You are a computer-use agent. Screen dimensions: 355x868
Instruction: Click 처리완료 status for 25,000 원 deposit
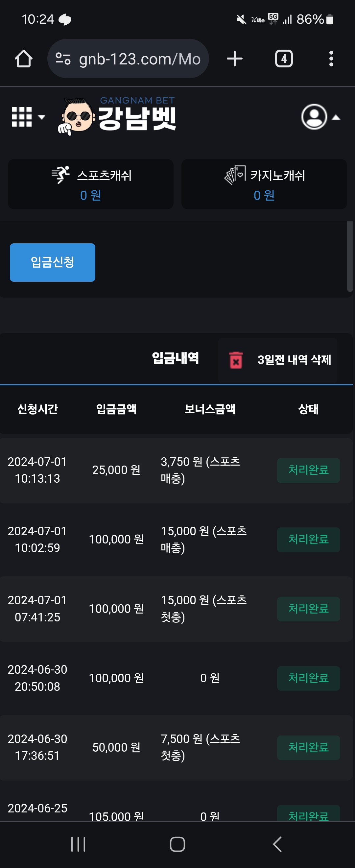click(309, 470)
